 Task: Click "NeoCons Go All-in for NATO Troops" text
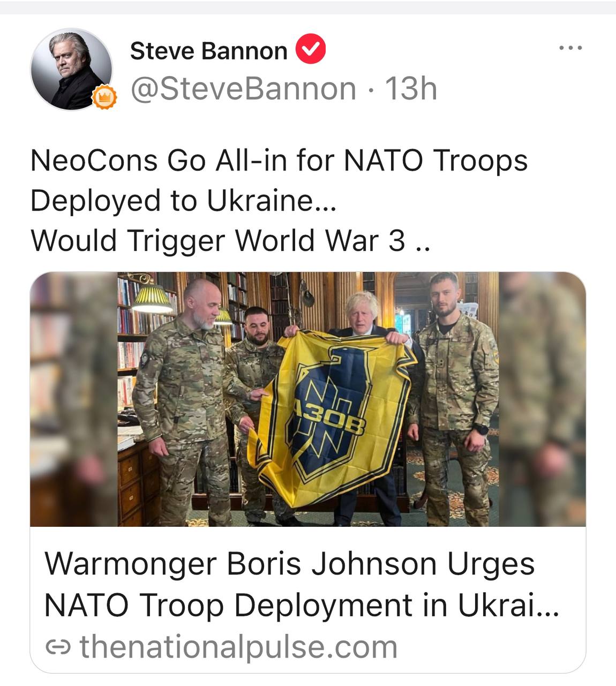[279, 160]
